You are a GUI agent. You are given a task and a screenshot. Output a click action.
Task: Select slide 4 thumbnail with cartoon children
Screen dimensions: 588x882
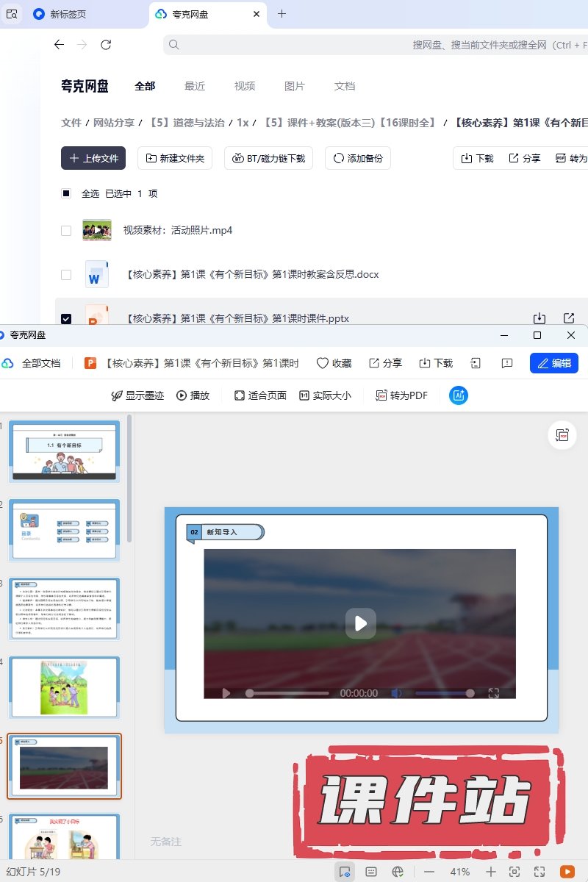click(64, 687)
